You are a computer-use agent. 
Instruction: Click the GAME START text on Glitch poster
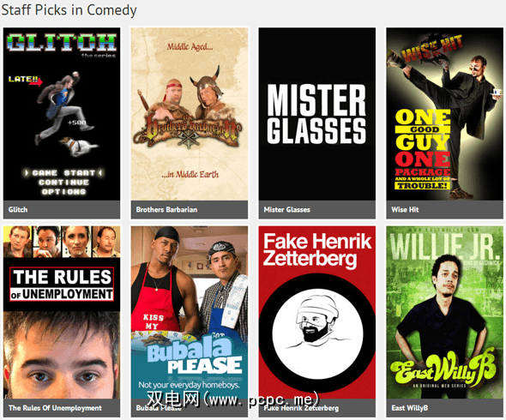click(x=63, y=173)
